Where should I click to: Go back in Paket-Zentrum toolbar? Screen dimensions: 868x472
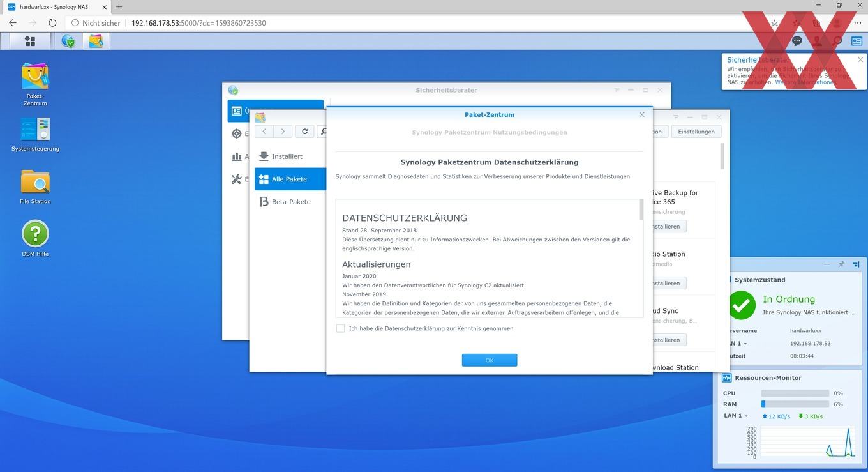264,131
